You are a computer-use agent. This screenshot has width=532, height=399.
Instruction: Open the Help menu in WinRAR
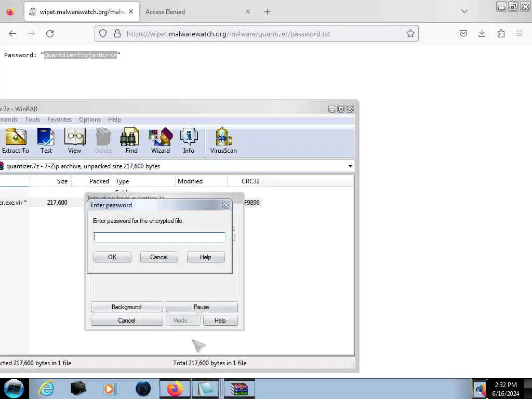(x=114, y=119)
